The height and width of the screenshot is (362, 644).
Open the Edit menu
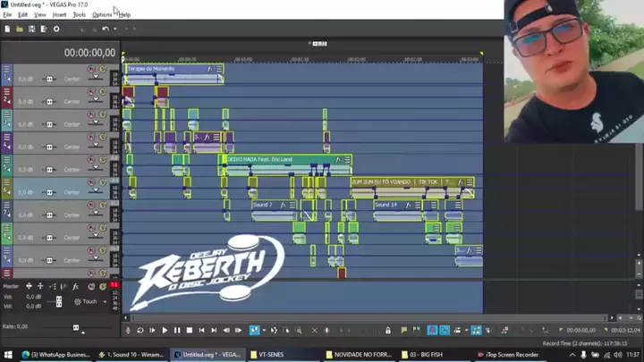coord(22,15)
